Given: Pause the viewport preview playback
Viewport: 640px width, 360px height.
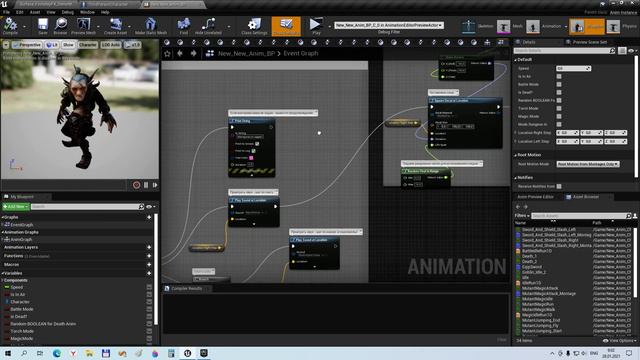Looking at the screenshot, I should (x=146, y=185).
